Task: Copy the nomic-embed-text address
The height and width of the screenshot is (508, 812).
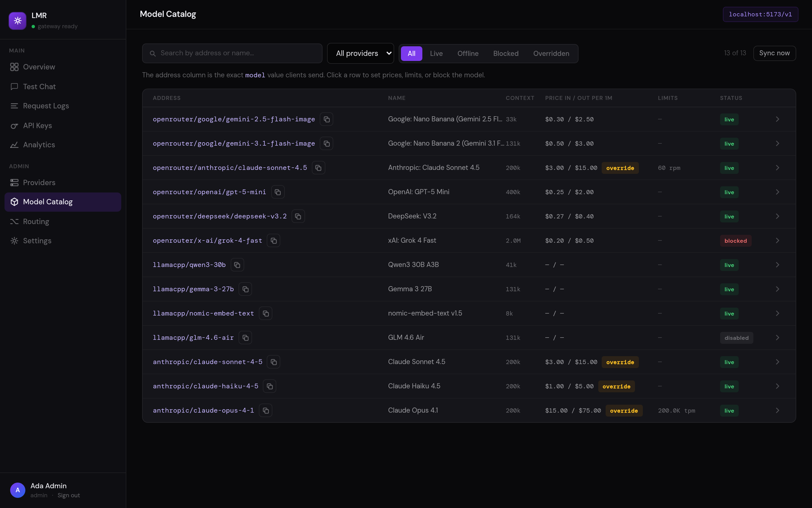Action: tap(265, 314)
